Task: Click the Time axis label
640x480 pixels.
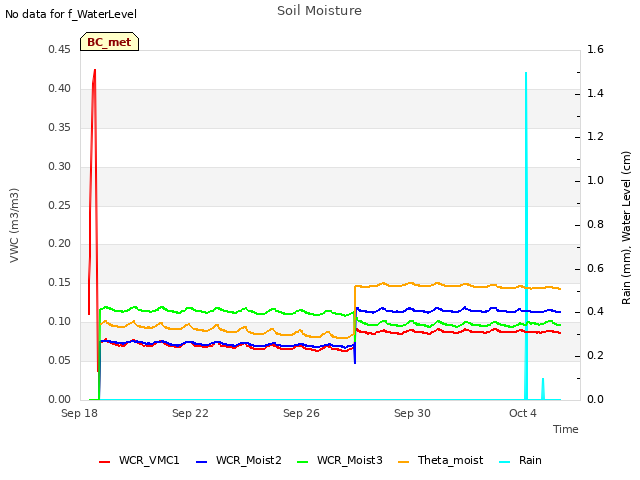Action: [x=566, y=429]
